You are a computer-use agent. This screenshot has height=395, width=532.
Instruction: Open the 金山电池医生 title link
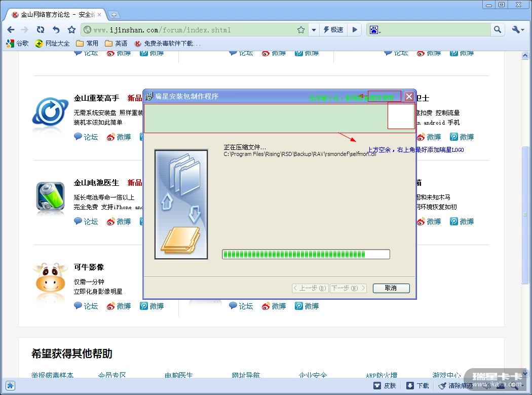coord(96,182)
